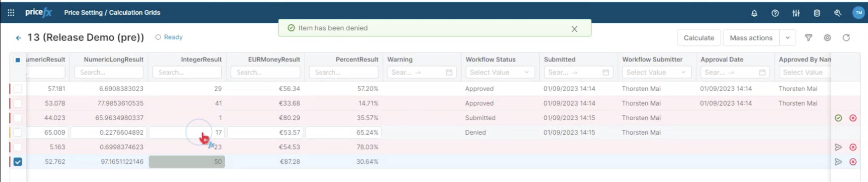Open the TM user avatar menu
This screenshot has width=868, height=182.
point(858,13)
